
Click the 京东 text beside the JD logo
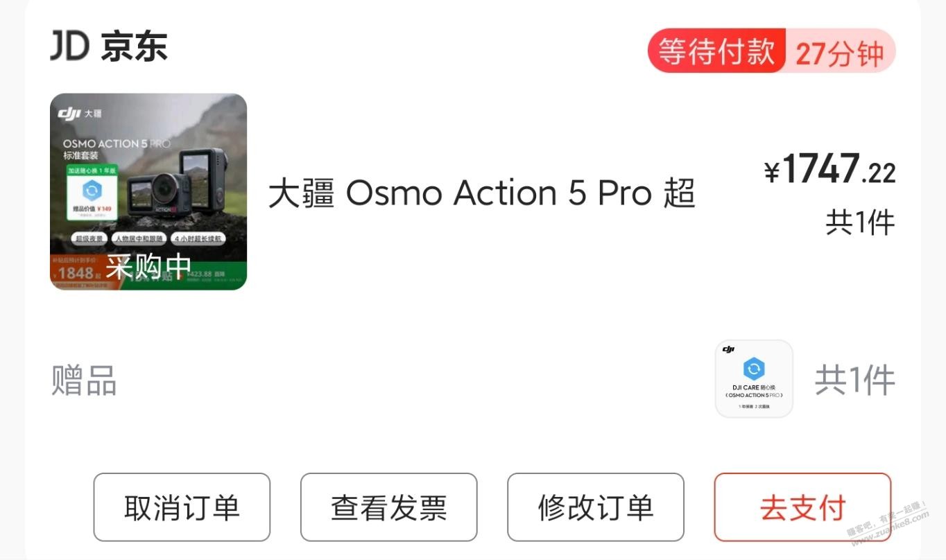click(x=134, y=47)
